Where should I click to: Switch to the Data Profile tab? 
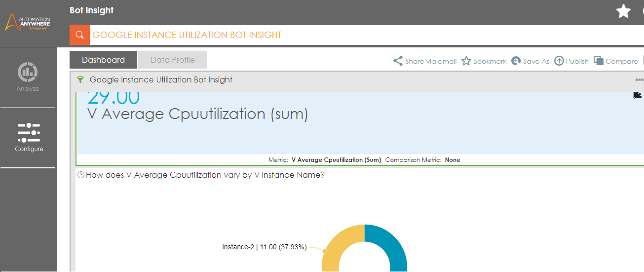[172, 60]
